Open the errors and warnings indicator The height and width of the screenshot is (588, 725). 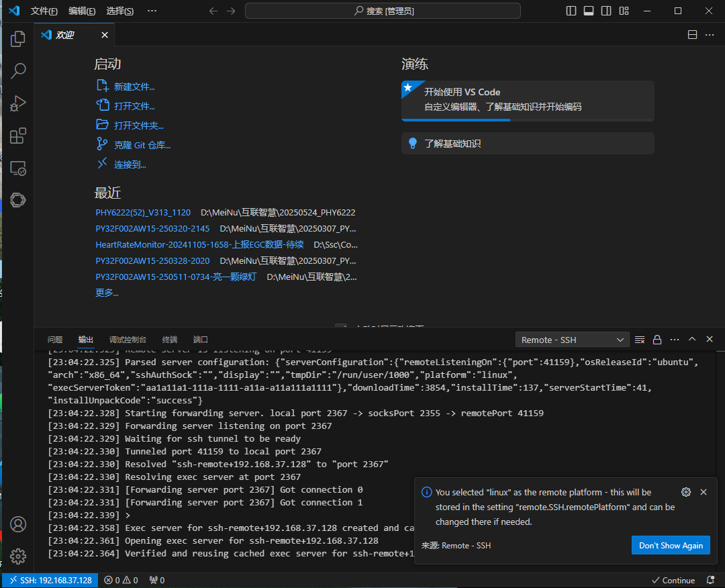coord(121,580)
